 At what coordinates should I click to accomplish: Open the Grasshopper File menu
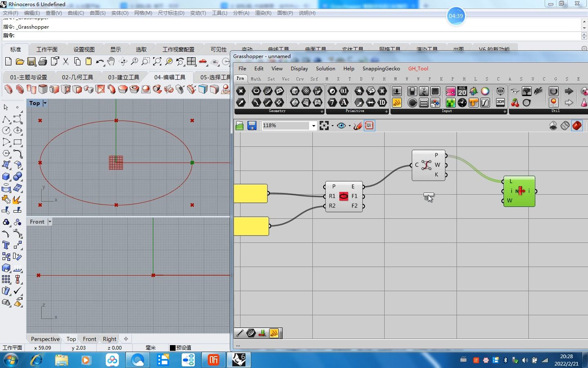tap(242, 68)
